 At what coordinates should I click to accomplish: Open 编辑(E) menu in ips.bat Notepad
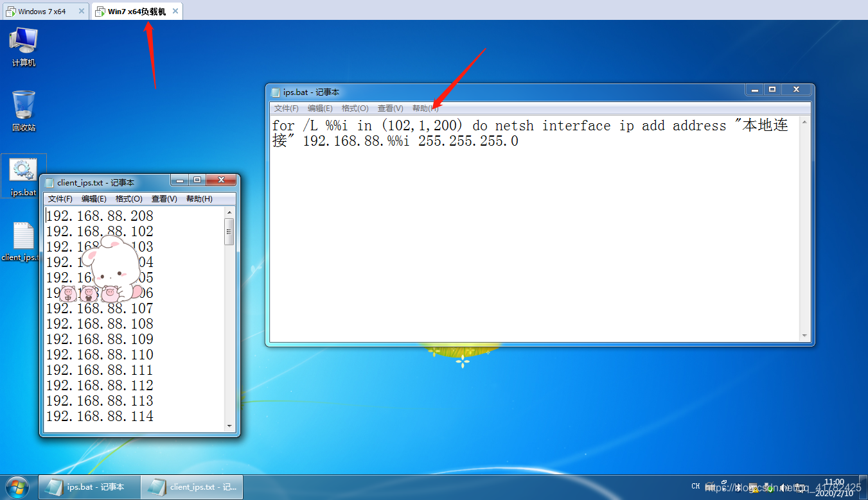tap(320, 108)
